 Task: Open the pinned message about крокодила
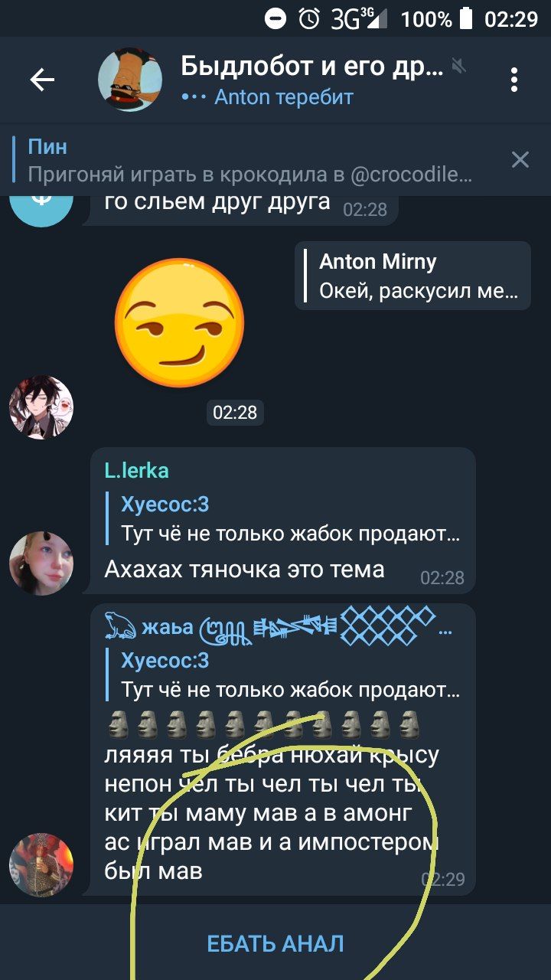point(249,160)
